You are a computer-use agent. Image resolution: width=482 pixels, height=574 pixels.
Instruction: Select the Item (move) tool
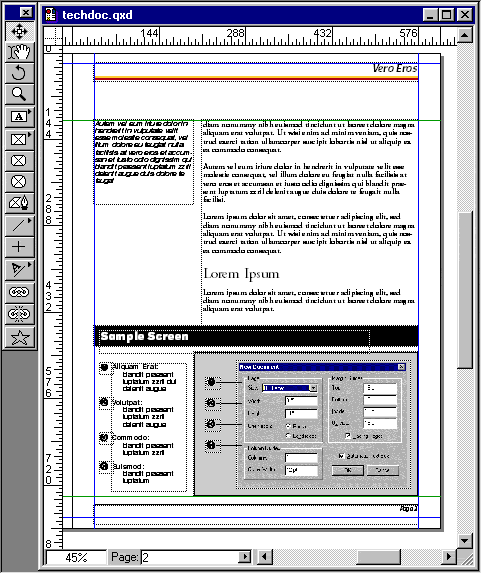point(19,31)
